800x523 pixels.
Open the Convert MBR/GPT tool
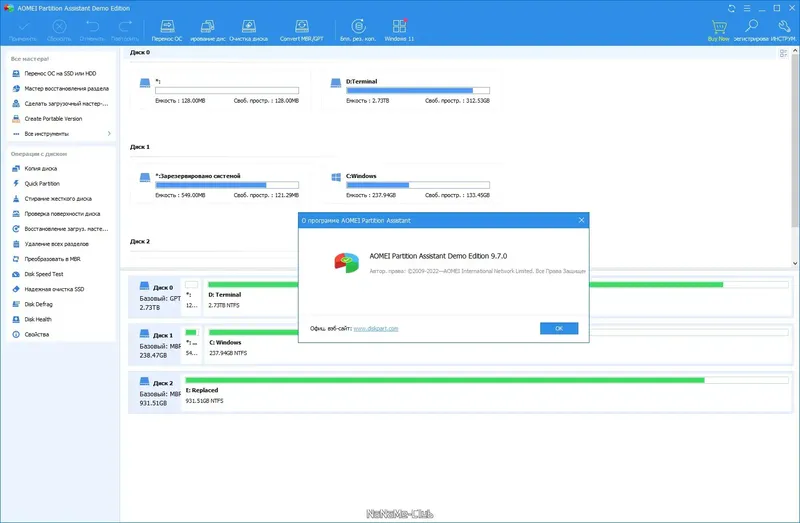[x=302, y=31]
